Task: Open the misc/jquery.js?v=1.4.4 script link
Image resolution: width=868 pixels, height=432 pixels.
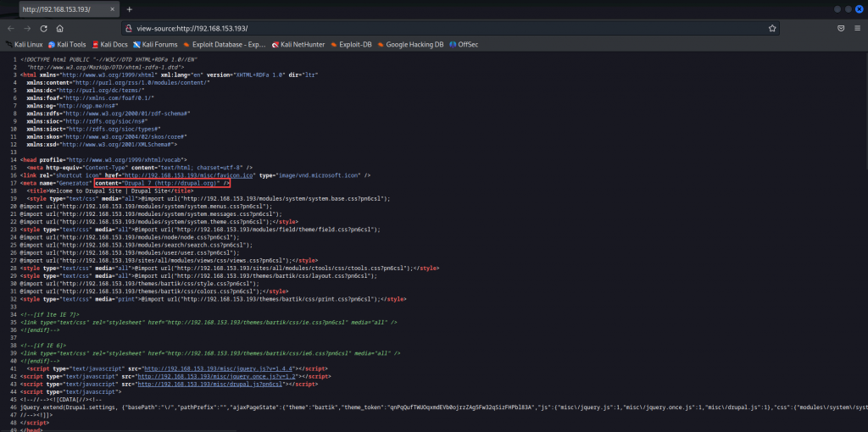Action: [220, 368]
